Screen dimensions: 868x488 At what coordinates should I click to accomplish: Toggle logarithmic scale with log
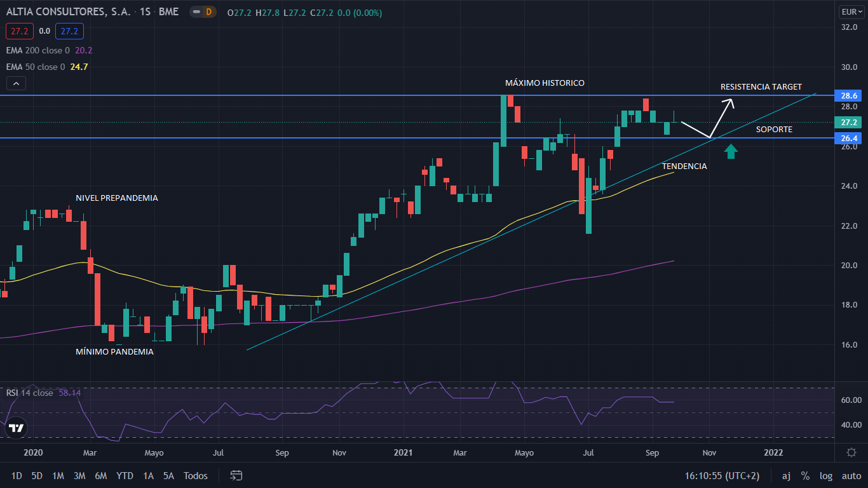(826, 475)
